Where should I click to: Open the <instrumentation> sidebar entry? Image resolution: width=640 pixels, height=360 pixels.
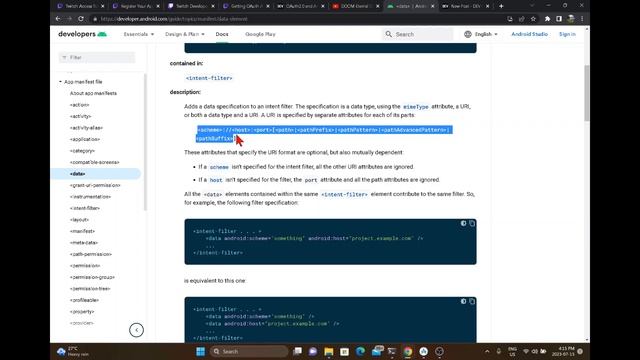[90, 196]
